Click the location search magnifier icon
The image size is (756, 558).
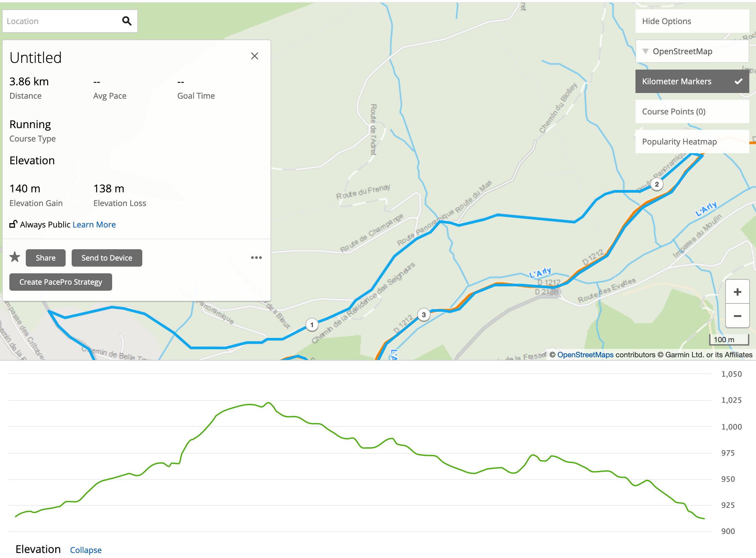127,21
